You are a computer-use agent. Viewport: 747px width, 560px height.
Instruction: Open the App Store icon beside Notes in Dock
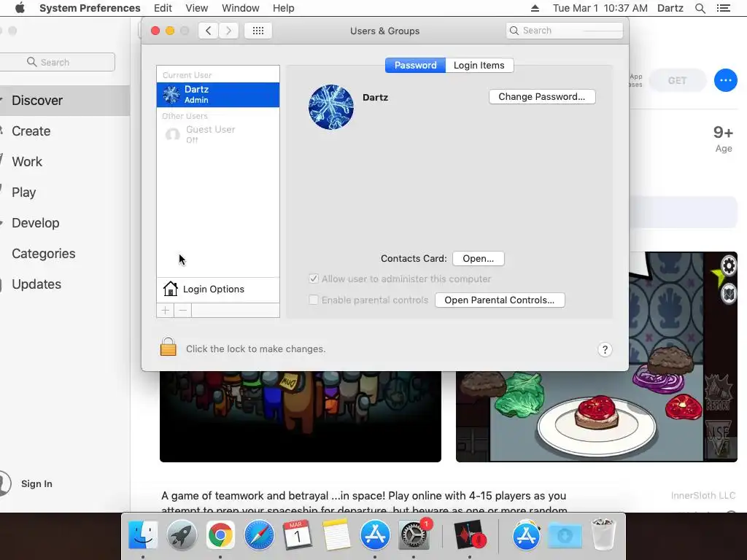[x=375, y=535]
